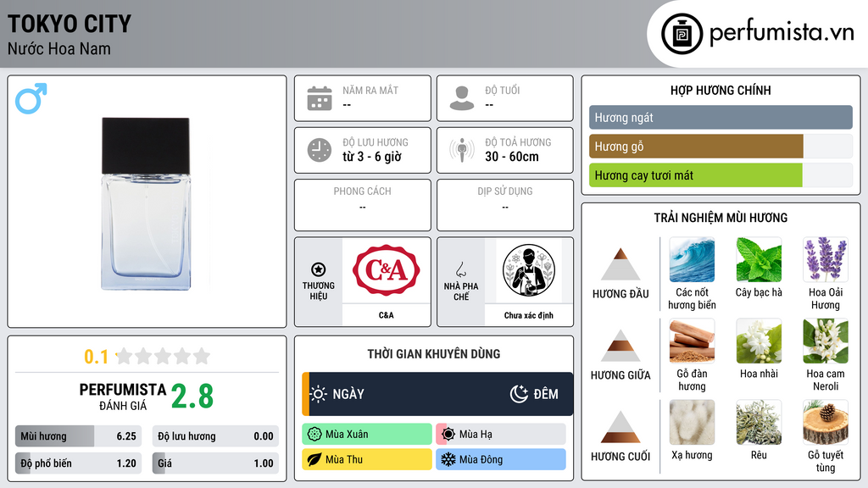Click the Gỗ đàn hương note thumbnail
868x488 pixels.
(692, 341)
